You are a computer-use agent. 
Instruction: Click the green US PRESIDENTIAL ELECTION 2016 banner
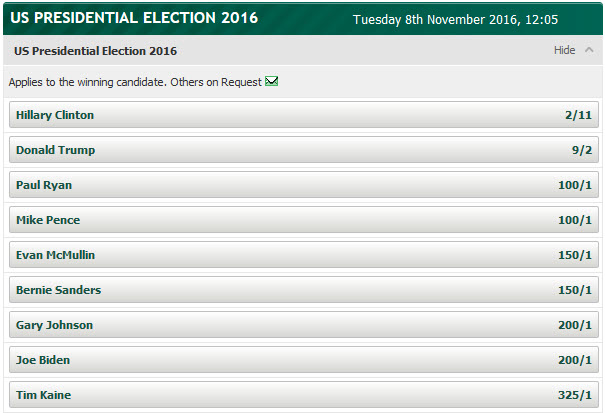pos(303,19)
